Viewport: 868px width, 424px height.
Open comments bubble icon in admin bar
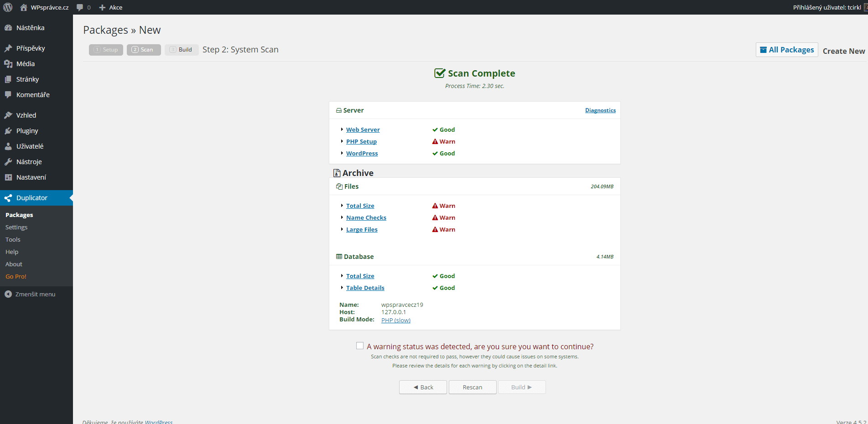pyautogui.click(x=80, y=7)
